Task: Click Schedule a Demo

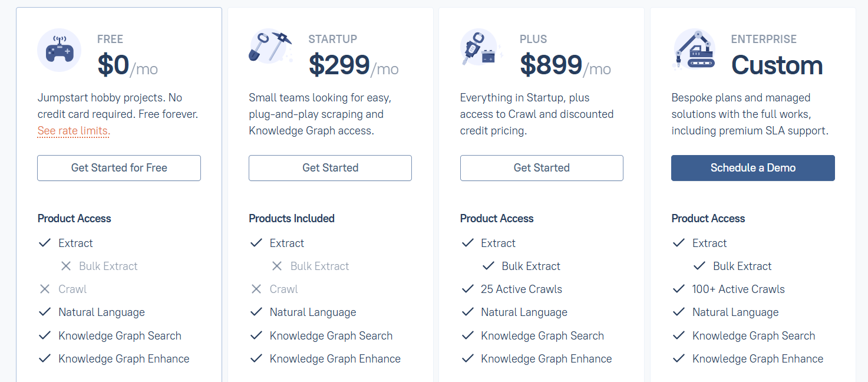Action: (x=753, y=167)
